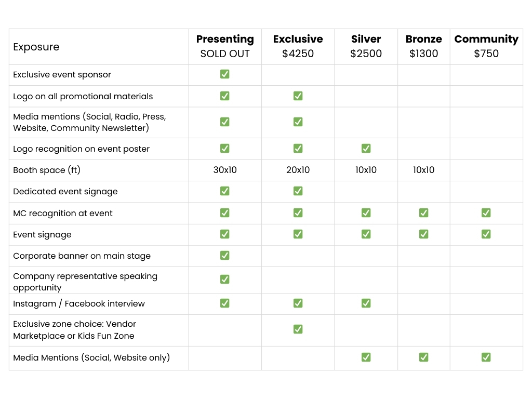This screenshot has width=532, height=399.
Task: Select the Exclusive $4250 column header
Action: coord(298,46)
